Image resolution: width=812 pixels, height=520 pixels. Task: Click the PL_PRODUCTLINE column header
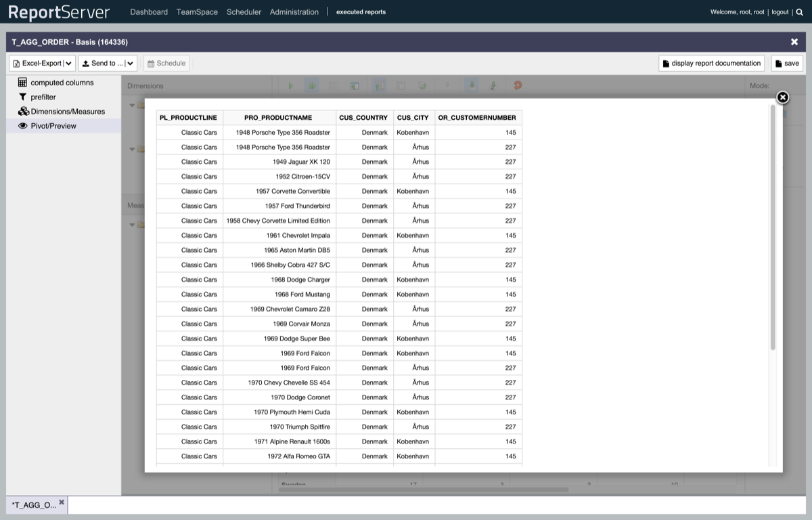[189, 117]
